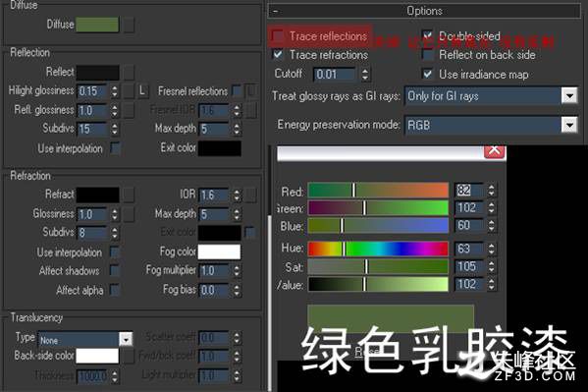Click the Hilight glossiness value field
588x392 pixels.
click(x=92, y=91)
